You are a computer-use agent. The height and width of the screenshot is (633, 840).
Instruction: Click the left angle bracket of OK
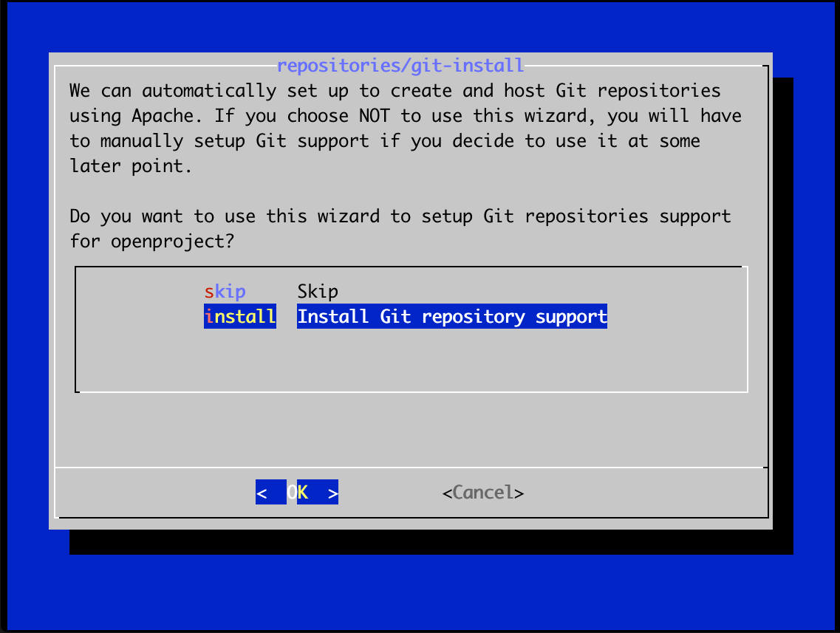[262, 493]
